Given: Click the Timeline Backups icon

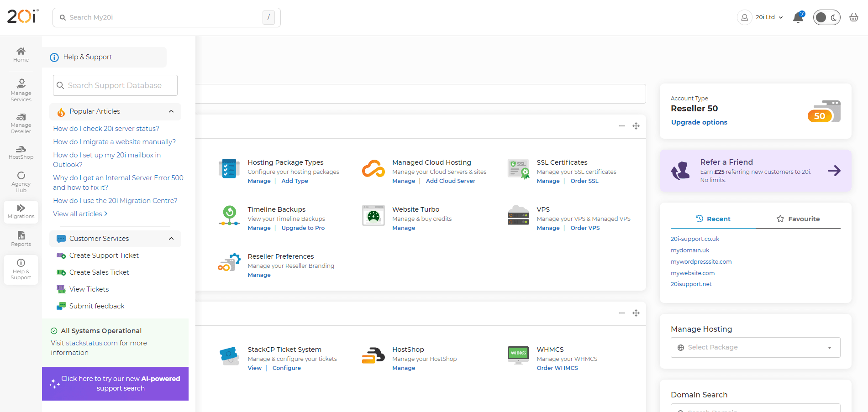Looking at the screenshot, I should click(x=229, y=216).
